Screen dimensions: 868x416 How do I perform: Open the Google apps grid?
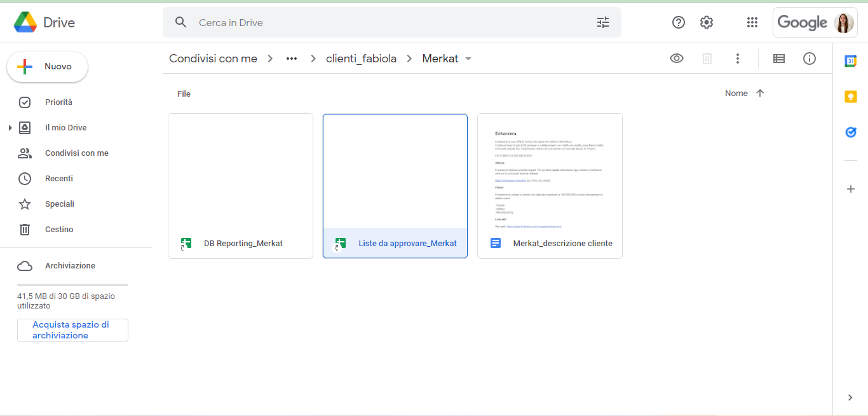click(752, 22)
